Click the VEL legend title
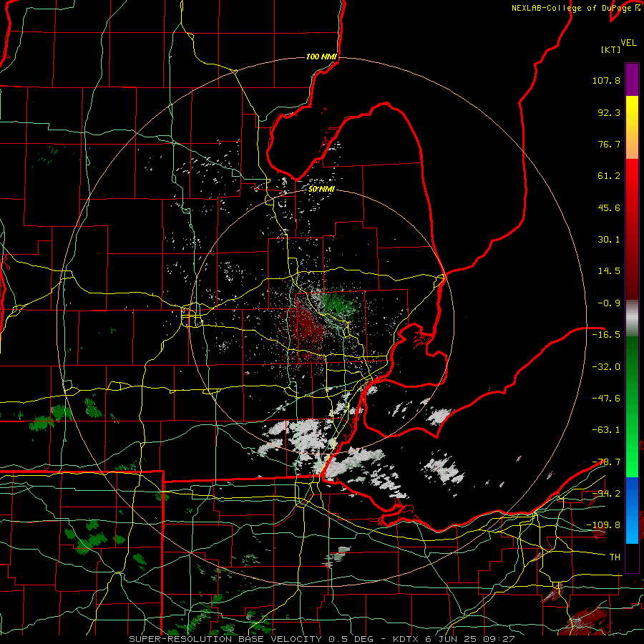The width and height of the screenshot is (644, 644). point(628,43)
